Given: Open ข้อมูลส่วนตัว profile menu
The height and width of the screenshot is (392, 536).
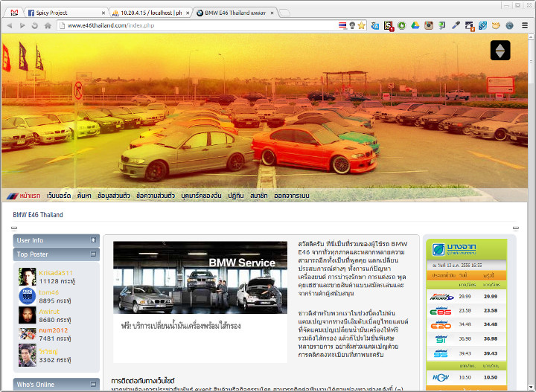Looking at the screenshot, I should (113, 196).
